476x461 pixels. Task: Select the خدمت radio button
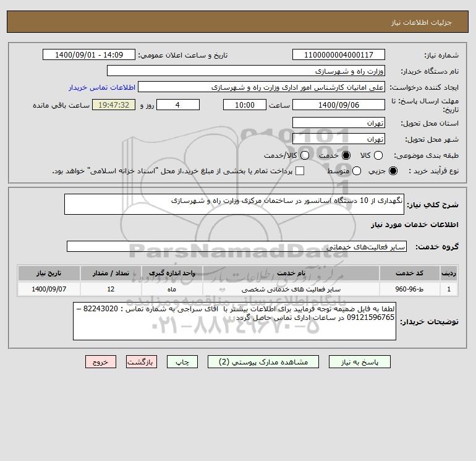coord(346,155)
